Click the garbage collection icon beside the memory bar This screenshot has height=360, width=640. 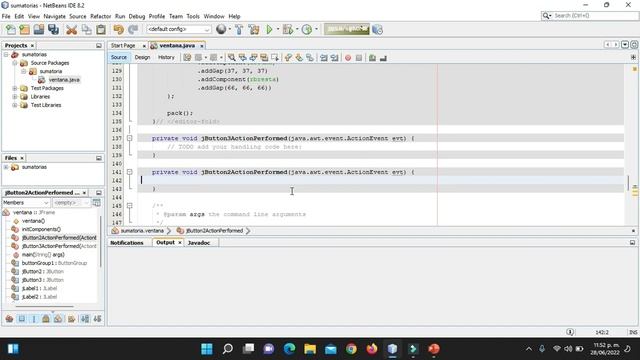[378, 29]
